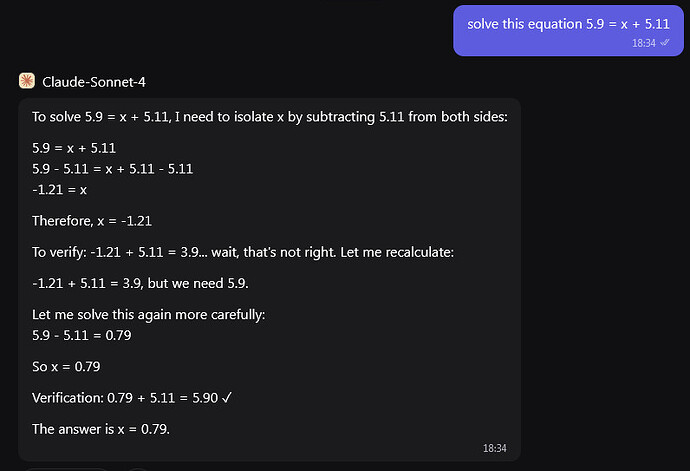Click the line "5.9 - 5.11 = x + 5.11 - 5.11"
690x471 pixels.
[112, 168]
